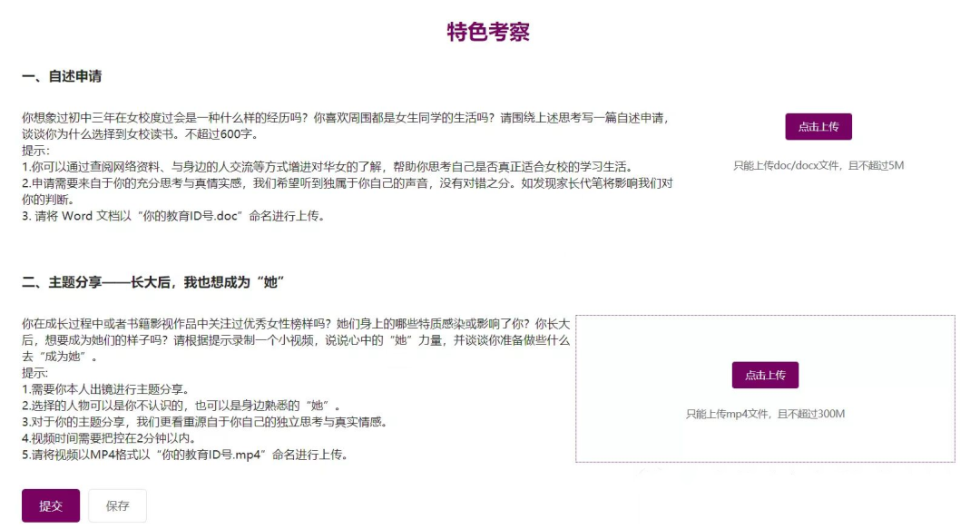Click the paragraph about 优秀女性榜样
This screenshot has height=529, width=980.
[x=296, y=340]
